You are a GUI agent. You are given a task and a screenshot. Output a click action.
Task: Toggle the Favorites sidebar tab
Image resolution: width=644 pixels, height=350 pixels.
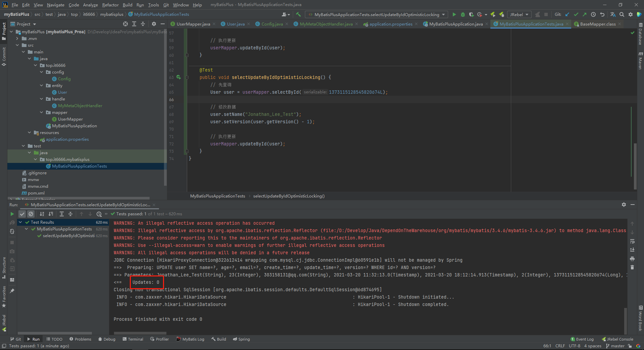coord(4,297)
